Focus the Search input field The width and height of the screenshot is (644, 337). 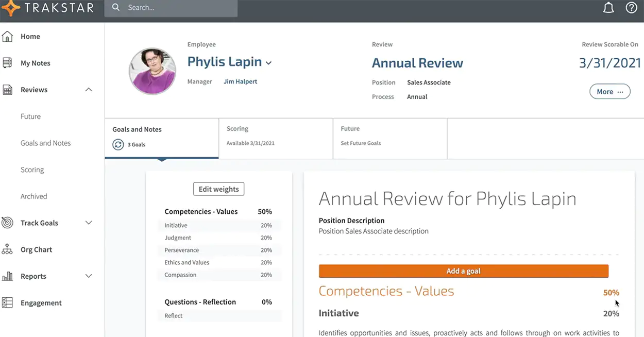(171, 8)
